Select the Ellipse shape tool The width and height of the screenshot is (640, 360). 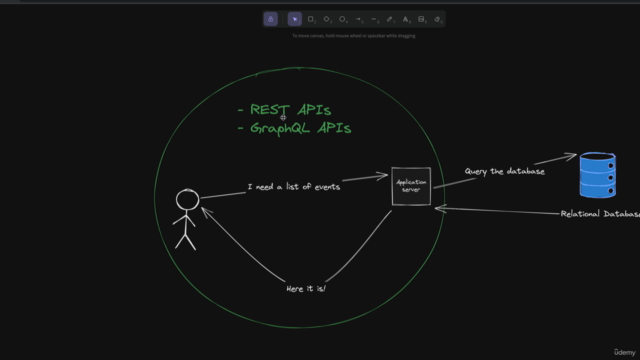tap(343, 19)
